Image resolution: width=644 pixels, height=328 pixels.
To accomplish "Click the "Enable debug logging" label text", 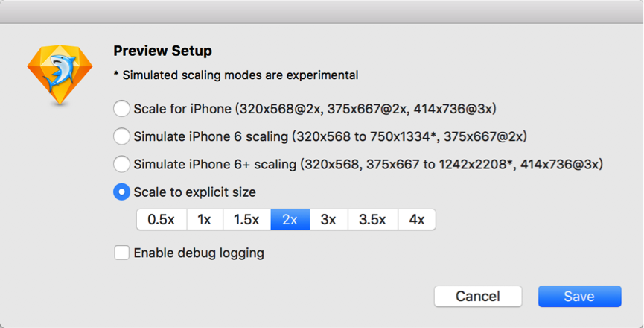I will [x=199, y=253].
